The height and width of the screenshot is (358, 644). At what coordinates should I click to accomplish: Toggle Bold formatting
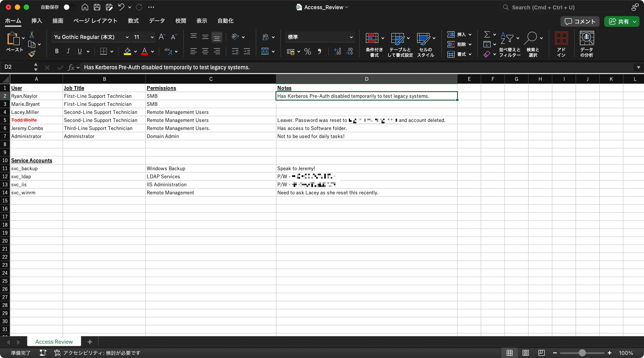tap(57, 51)
